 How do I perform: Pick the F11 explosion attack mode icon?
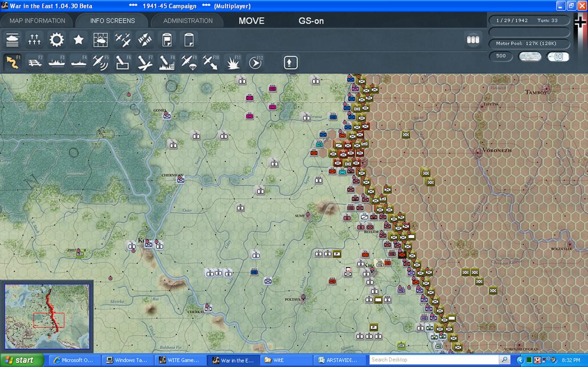pos(233,62)
